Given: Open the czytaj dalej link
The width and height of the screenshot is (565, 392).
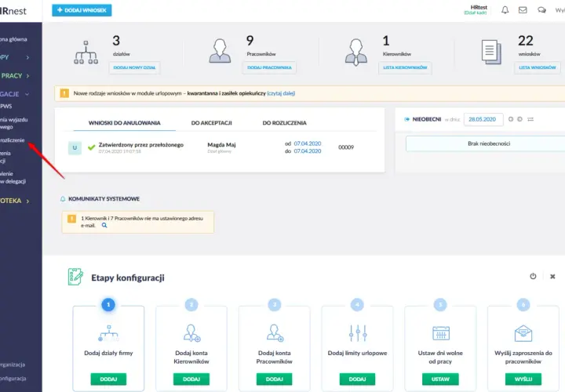Looking at the screenshot, I should pyautogui.click(x=281, y=93).
